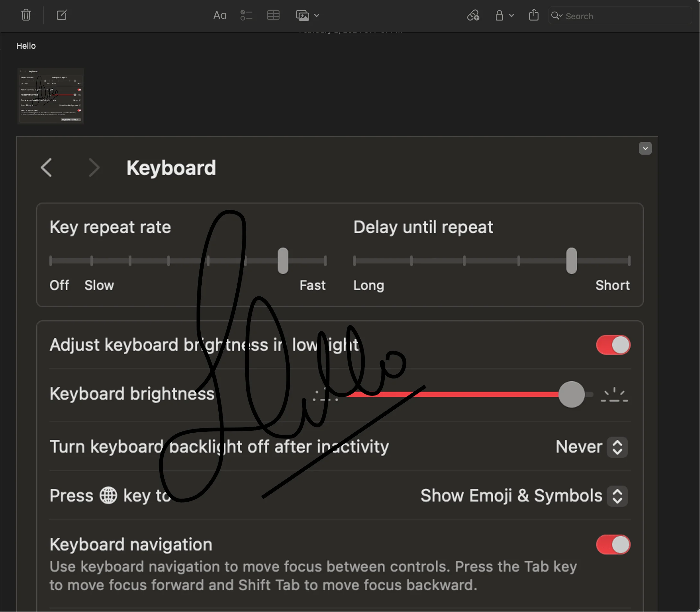Viewport: 700px width, 612px height.
Task: Insert a checklist with the checklist icon
Action: [x=246, y=15]
